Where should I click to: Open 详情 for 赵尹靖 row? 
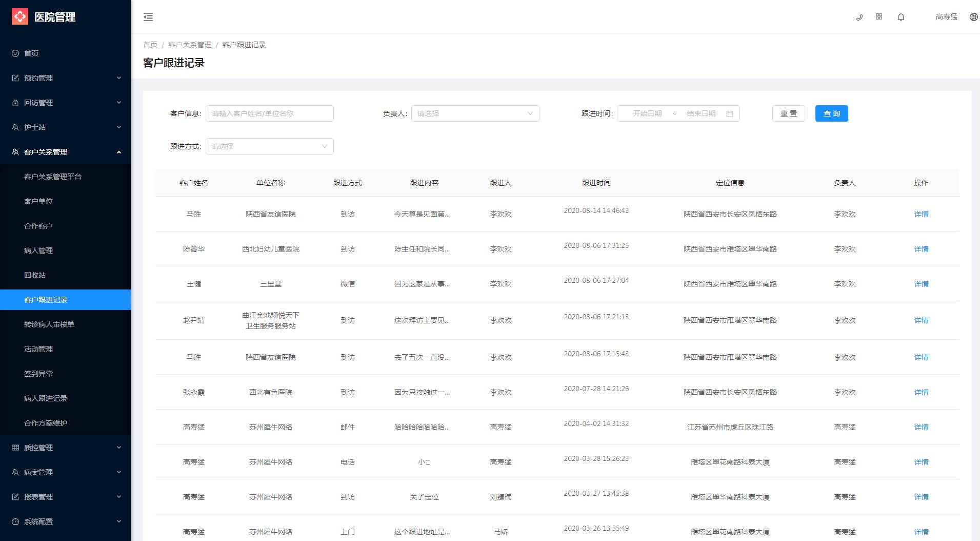(921, 320)
